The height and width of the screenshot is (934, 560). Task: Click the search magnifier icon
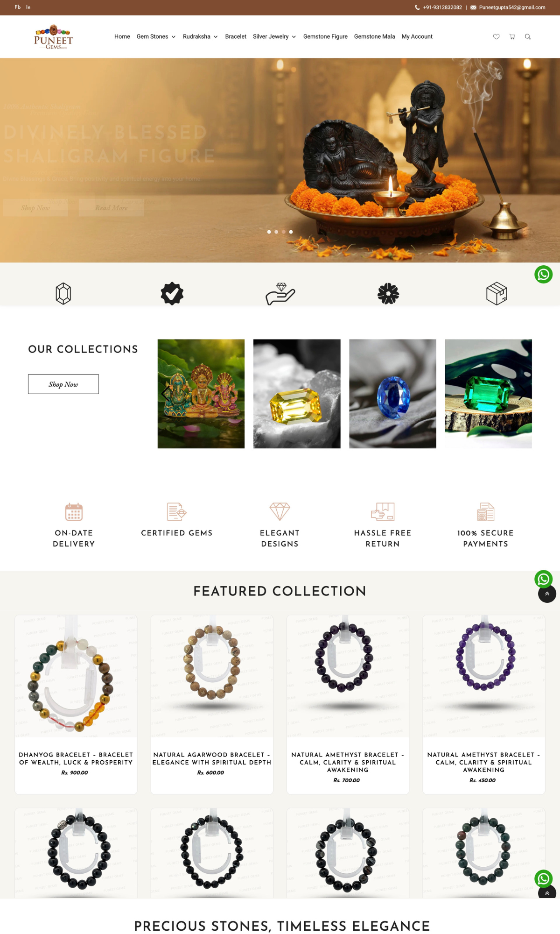click(x=528, y=36)
